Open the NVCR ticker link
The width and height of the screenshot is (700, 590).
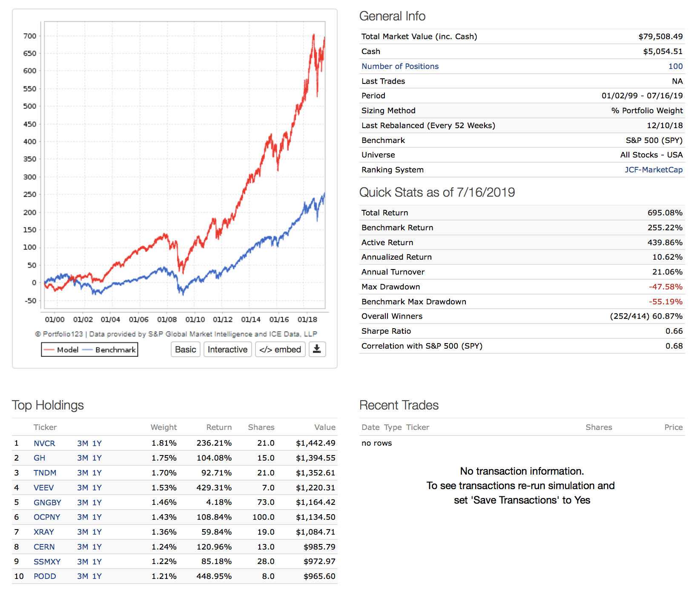click(44, 444)
